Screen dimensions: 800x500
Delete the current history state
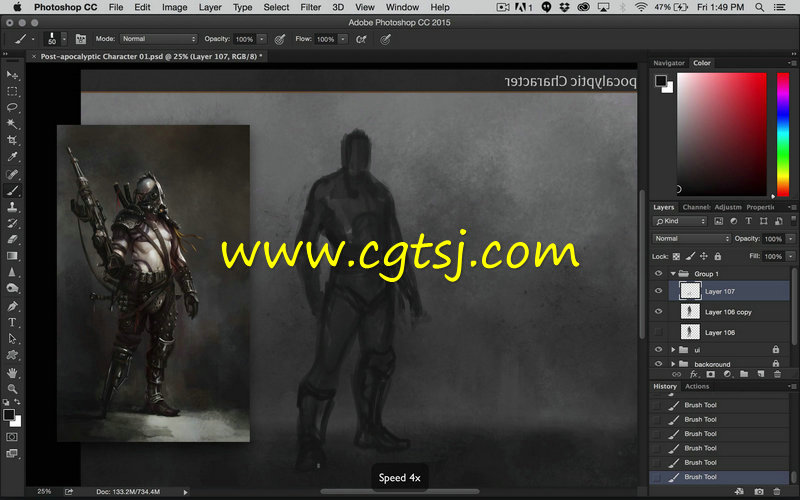click(778, 492)
